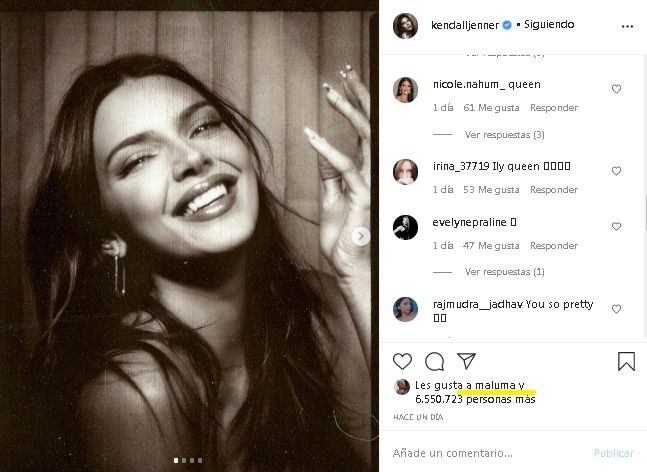Click the heart icon to like the post
The height and width of the screenshot is (472, 647).
coord(402,361)
